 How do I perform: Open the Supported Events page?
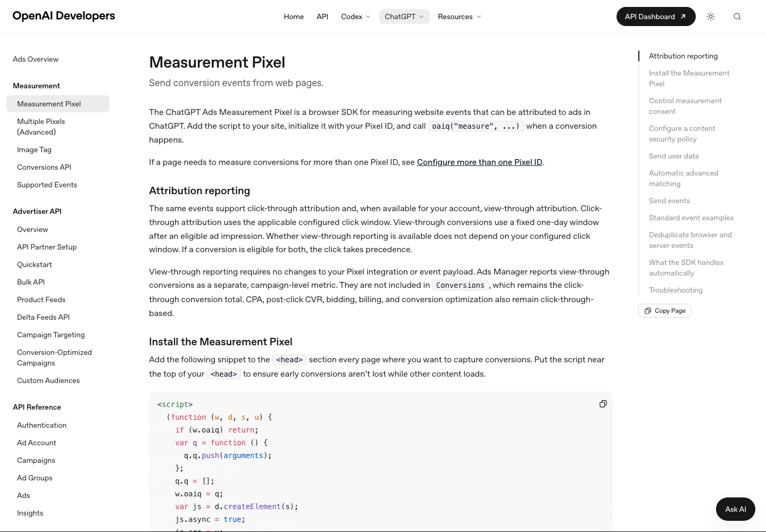click(58, 185)
